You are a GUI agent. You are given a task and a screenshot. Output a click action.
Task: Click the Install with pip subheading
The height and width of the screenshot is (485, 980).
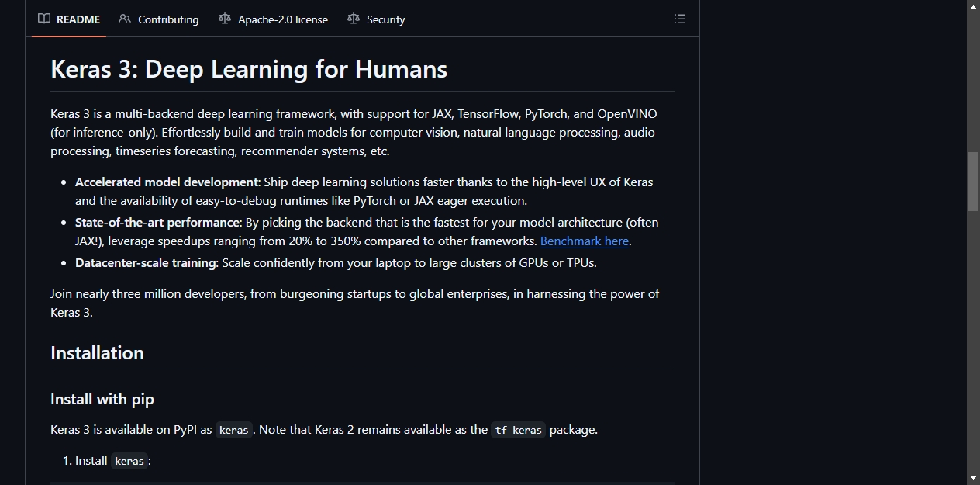[102, 399]
